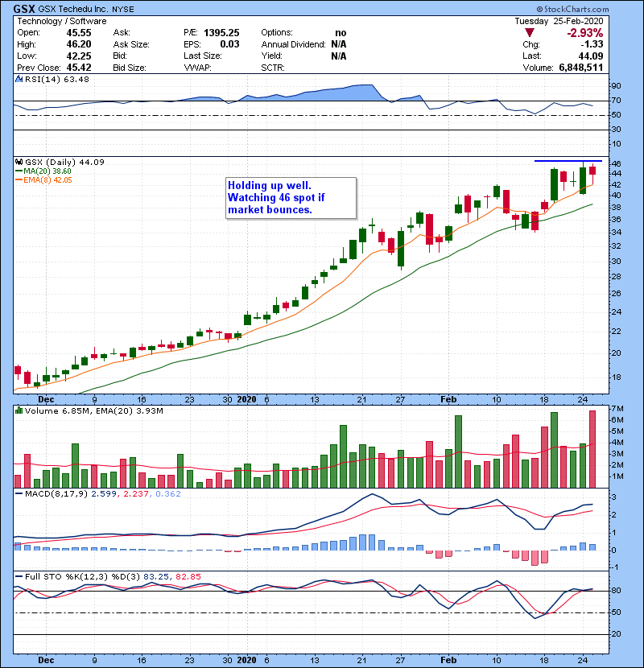
Task: Click the tallest red volume bar at far right
Action: click(592, 449)
